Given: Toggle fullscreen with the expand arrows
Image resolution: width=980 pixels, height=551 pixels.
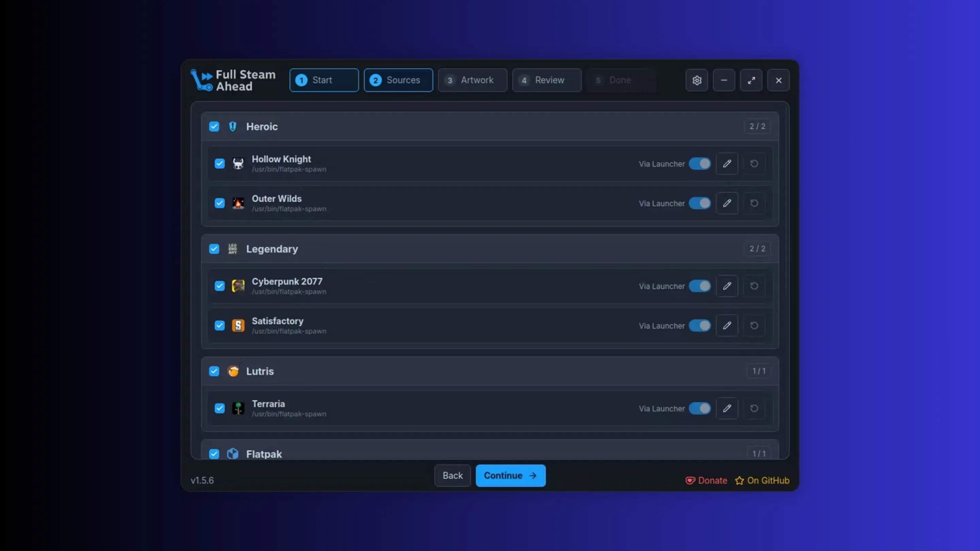Looking at the screenshot, I should click(751, 80).
